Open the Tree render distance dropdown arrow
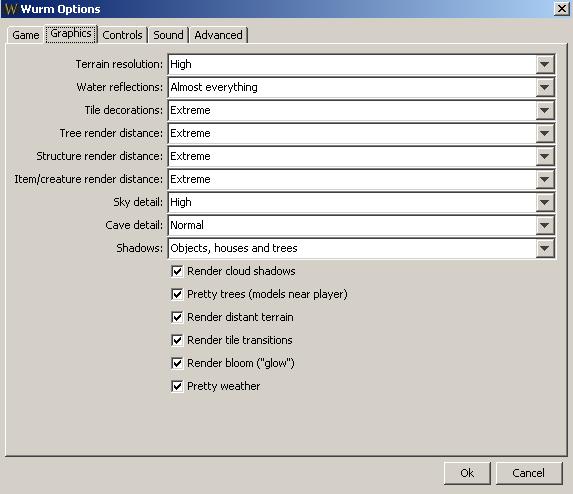Image resolution: width=573 pixels, height=494 pixels. point(545,133)
